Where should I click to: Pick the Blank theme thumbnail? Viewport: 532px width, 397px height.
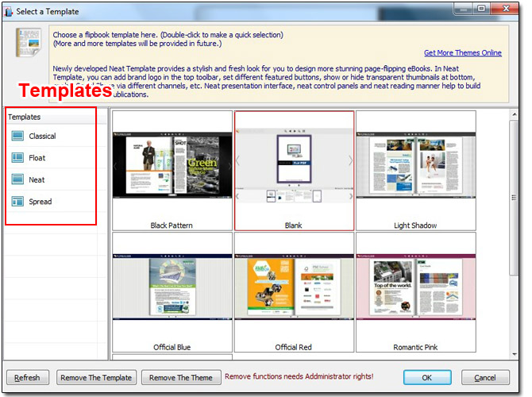[x=294, y=165]
